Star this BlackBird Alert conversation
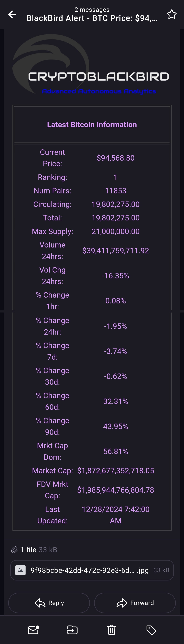Image resolution: width=184 pixels, height=644 pixels. click(172, 14)
